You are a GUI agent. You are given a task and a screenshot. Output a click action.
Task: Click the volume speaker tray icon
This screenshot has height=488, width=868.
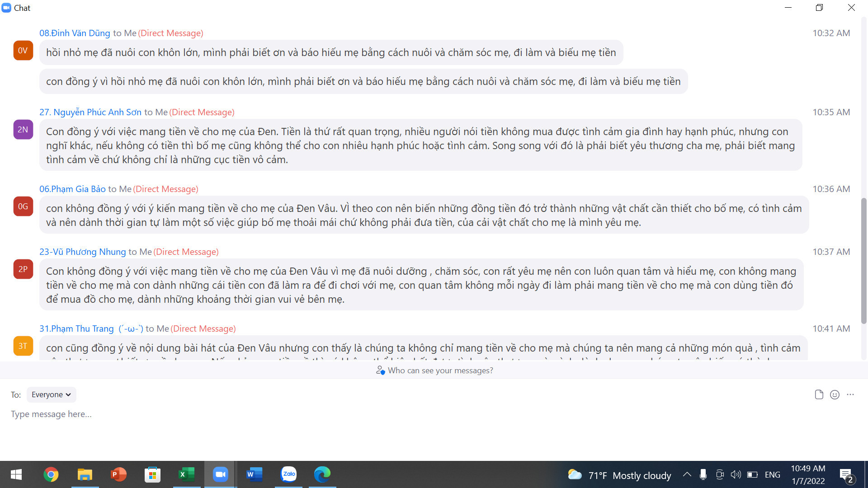point(736,474)
